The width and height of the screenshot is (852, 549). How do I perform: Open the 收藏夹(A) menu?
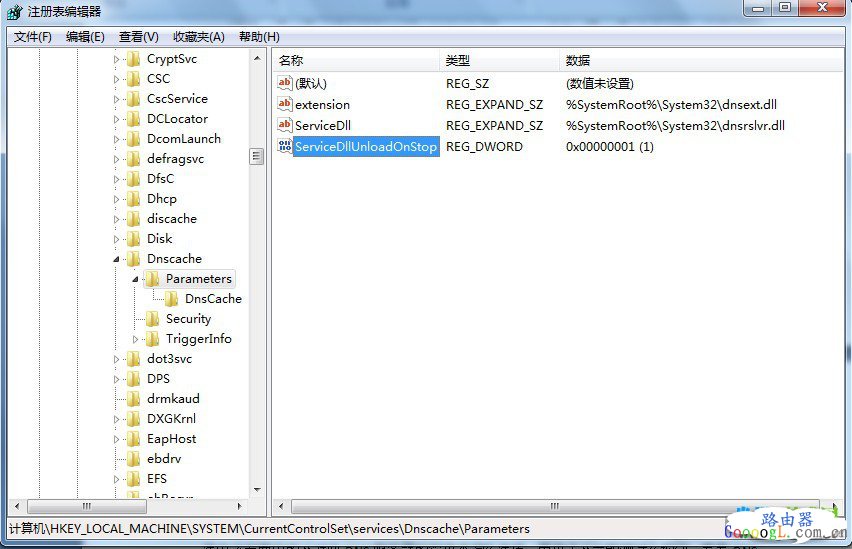coord(198,37)
